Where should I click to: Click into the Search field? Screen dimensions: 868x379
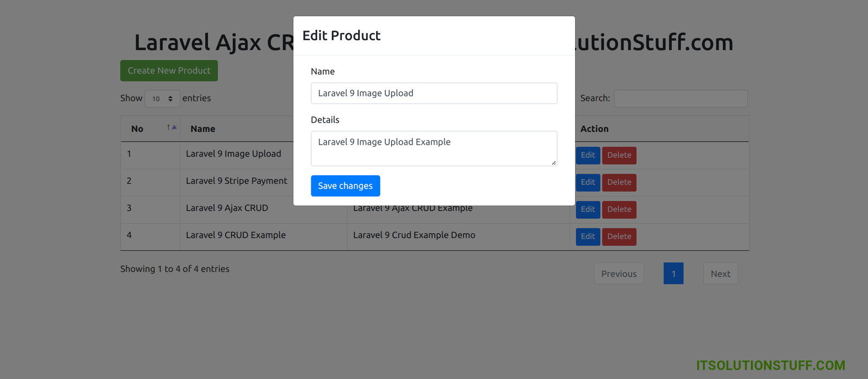[680, 99]
